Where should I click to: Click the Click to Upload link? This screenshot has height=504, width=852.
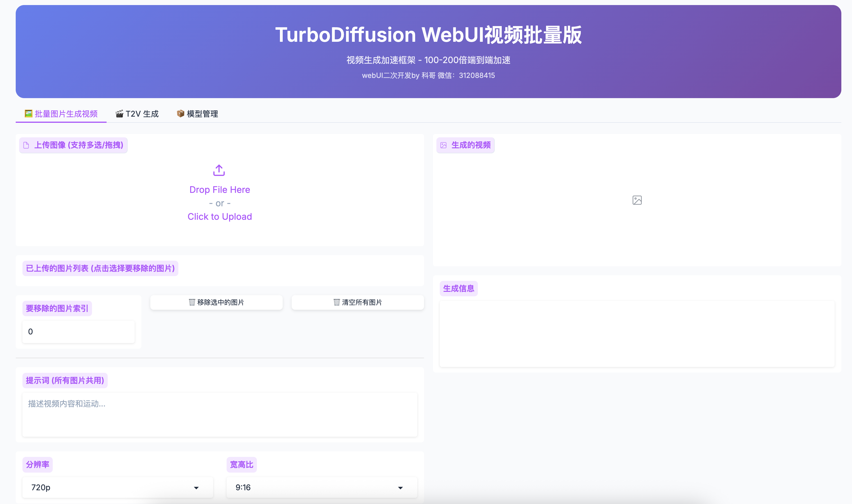pos(220,217)
